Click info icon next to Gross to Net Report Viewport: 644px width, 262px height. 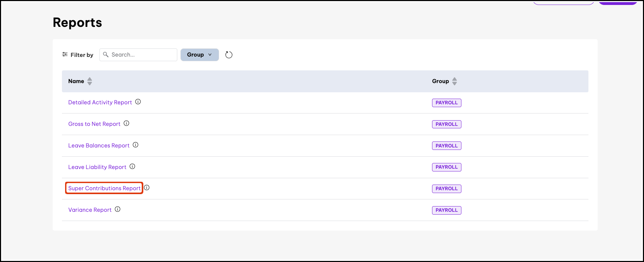click(x=126, y=123)
